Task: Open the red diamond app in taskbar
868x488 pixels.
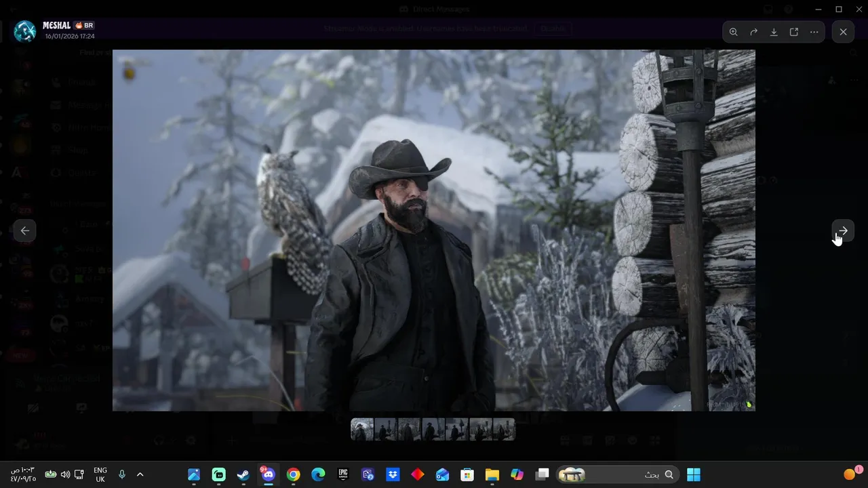Action: click(418, 474)
